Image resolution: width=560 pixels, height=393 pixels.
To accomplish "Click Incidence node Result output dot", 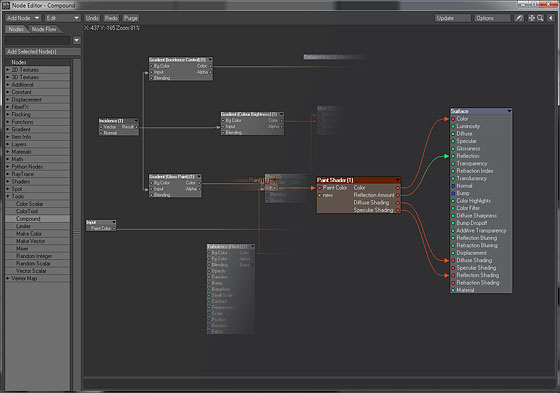I will coord(136,127).
